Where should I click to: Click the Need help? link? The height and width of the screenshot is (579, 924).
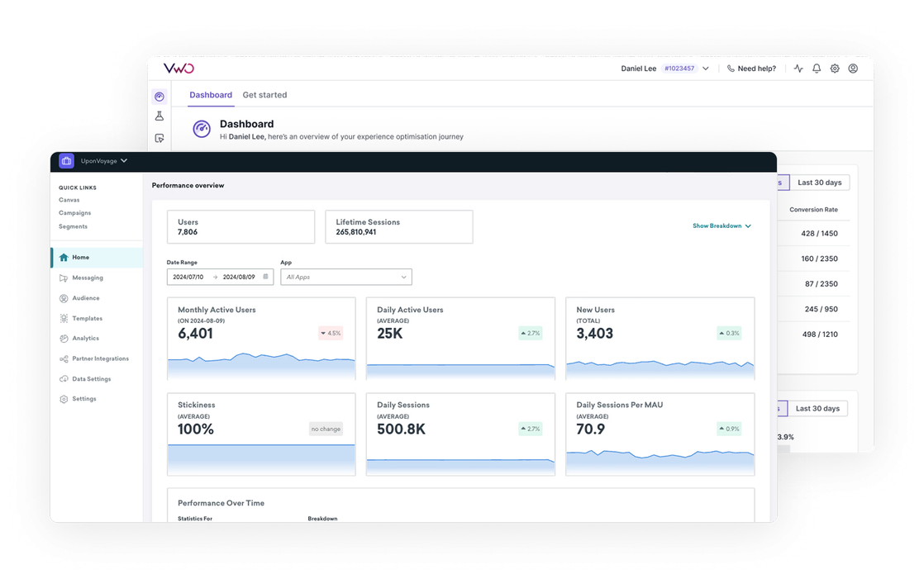click(751, 69)
